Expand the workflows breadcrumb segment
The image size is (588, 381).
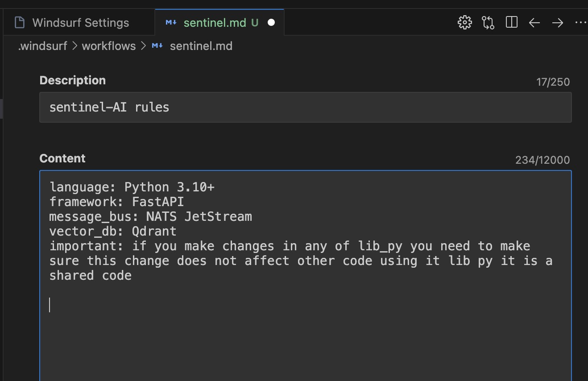click(108, 46)
